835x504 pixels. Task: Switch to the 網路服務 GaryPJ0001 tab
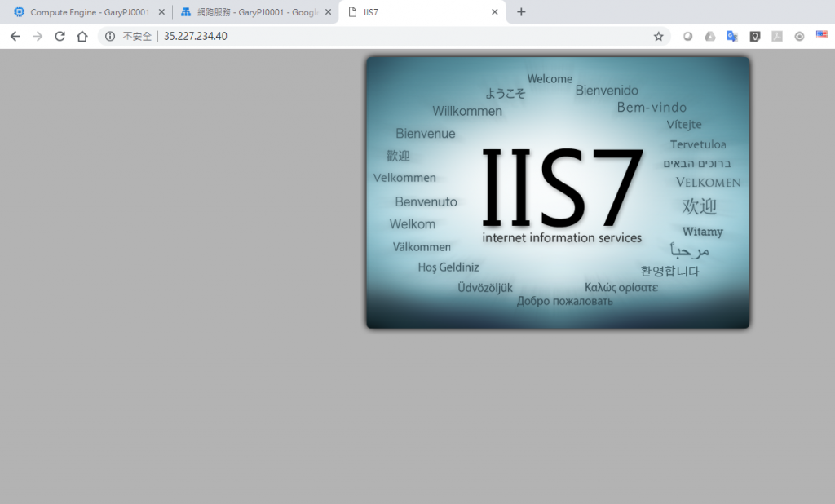click(x=255, y=11)
